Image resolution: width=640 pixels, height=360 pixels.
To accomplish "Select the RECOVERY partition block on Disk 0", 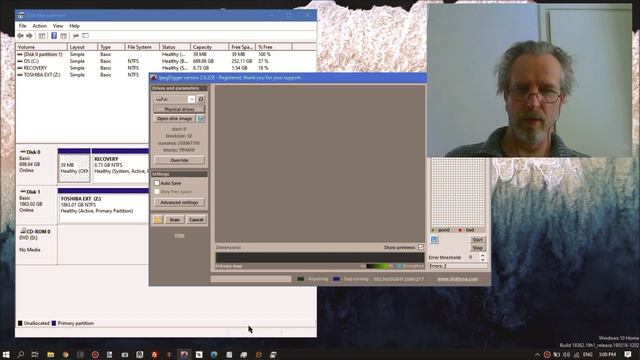I will coord(120,167).
